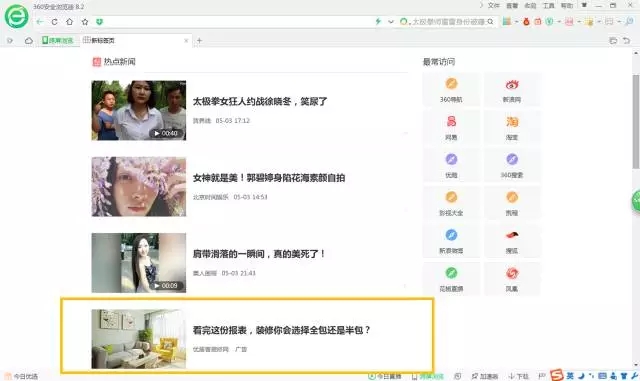The image size is (640, 381).
Task: Open the 优酷 shortcut tile
Action: click(451, 165)
